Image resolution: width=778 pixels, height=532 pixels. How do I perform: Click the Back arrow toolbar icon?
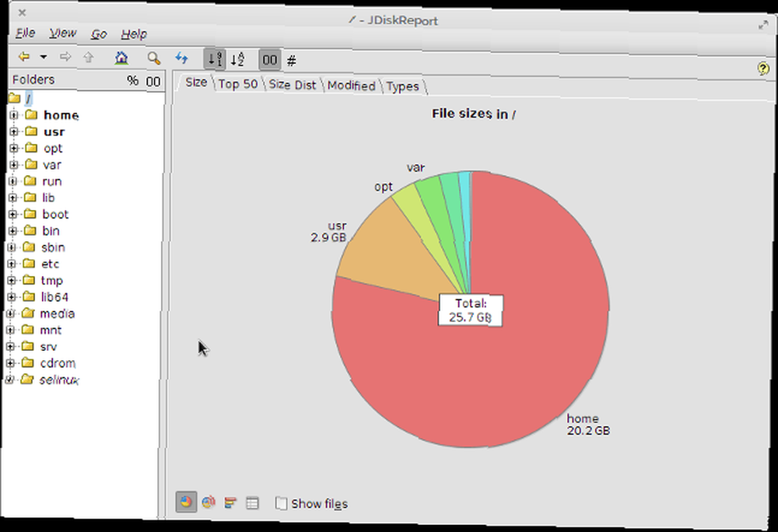(24, 56)
